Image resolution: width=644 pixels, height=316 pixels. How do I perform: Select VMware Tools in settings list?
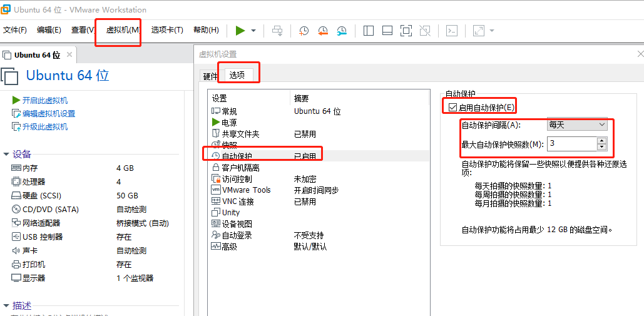[319, 190]
